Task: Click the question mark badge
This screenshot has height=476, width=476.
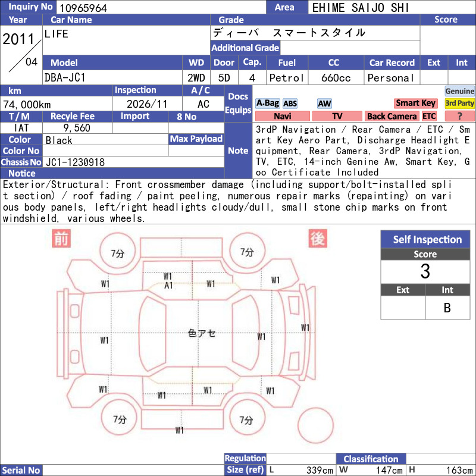Action: pyautogui.click(x=459, y=116)
